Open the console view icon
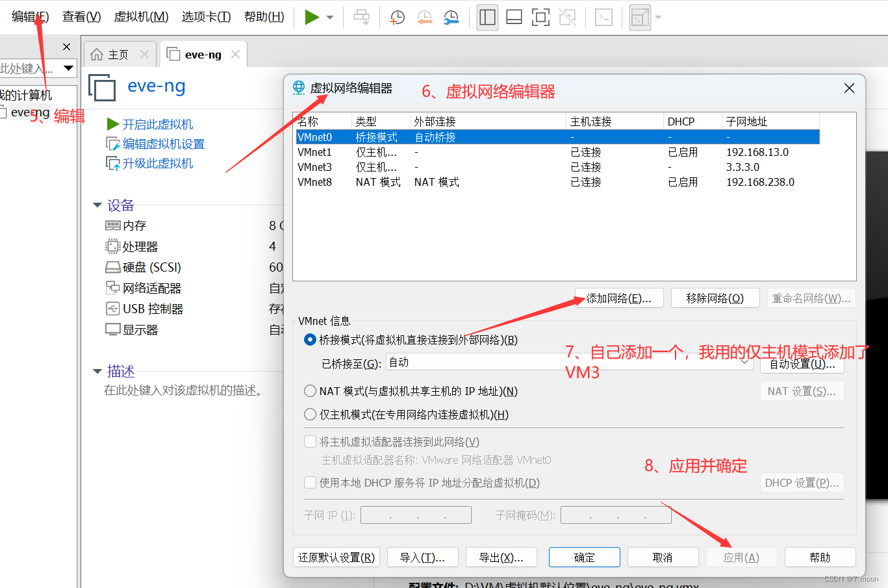The width and height of the screenshot is (888, 588). [604, 18]
